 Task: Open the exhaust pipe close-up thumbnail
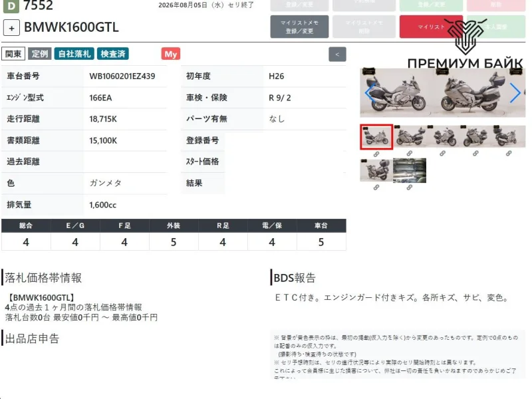[410, 170]
